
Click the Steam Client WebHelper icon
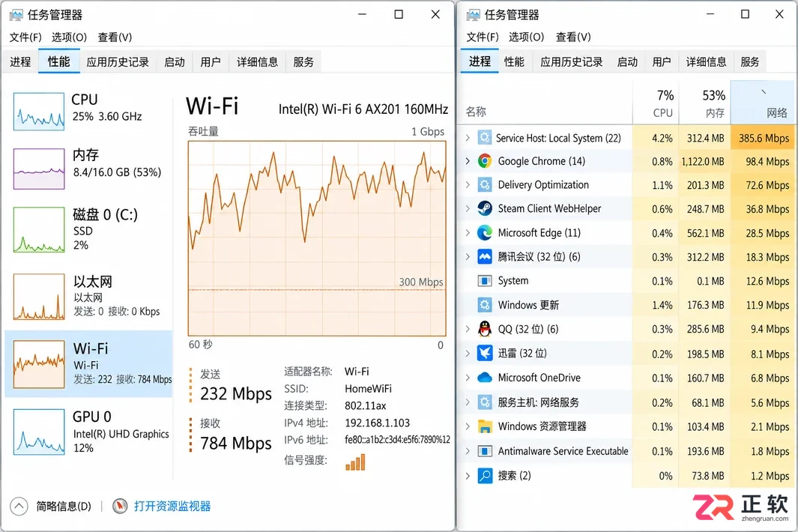coord(485,209)
